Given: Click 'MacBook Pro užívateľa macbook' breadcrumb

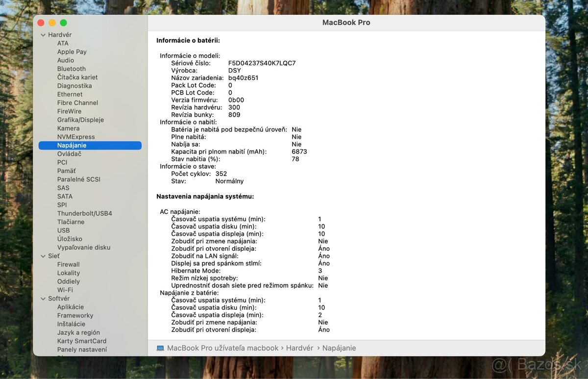Looking at the screenshot, I should [x=222, y=348].
